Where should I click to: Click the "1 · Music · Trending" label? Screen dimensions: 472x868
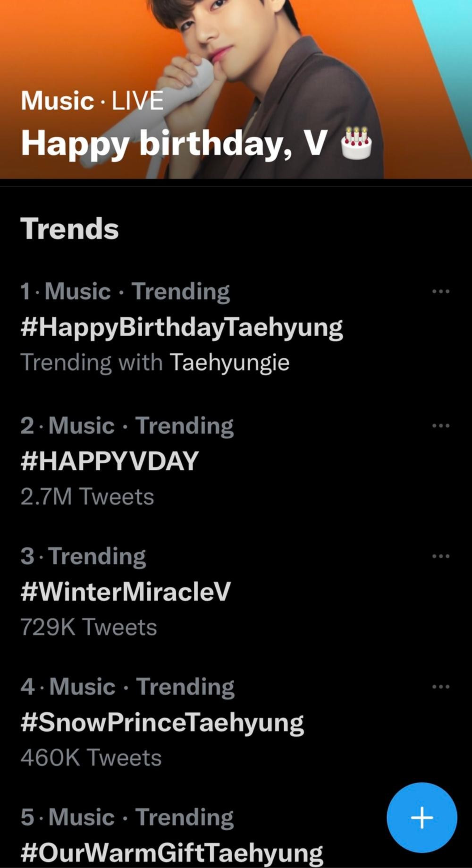click(125, 291)
